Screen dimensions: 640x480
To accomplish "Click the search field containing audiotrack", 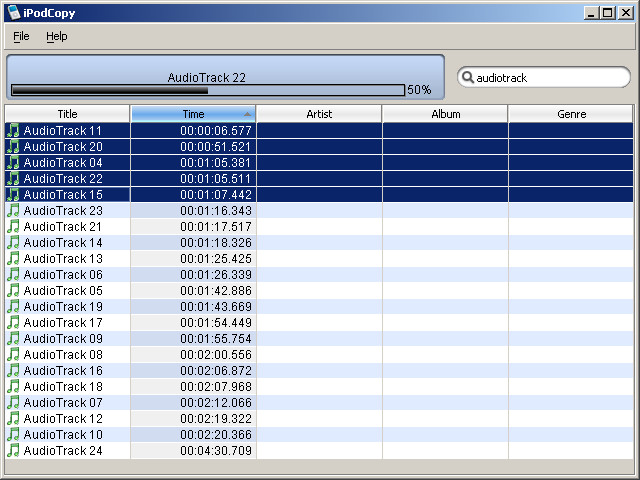I will point(544,77).
